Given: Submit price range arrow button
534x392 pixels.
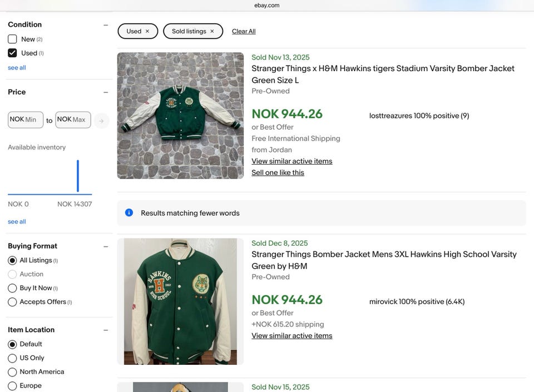Looking at the screenshot, I should [101, 121].
